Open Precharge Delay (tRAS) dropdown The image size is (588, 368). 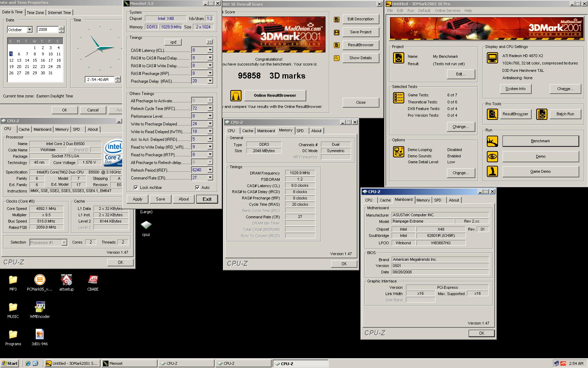(210, 81)
